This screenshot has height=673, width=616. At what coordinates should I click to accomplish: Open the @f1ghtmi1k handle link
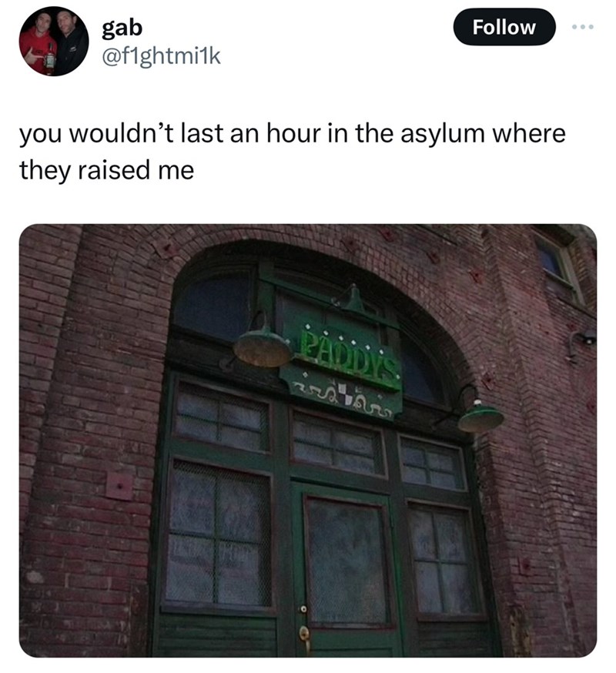click(161, 56)
